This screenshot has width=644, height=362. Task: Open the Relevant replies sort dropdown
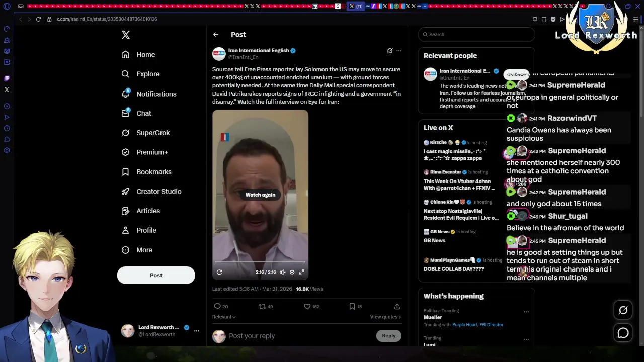pos(224,317)
